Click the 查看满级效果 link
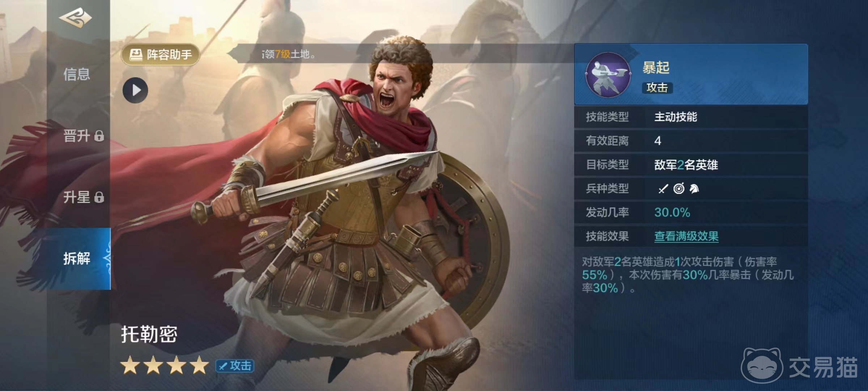Image resolution: width=868 pixels, height=391 pixels. click(x=686, y=236)
